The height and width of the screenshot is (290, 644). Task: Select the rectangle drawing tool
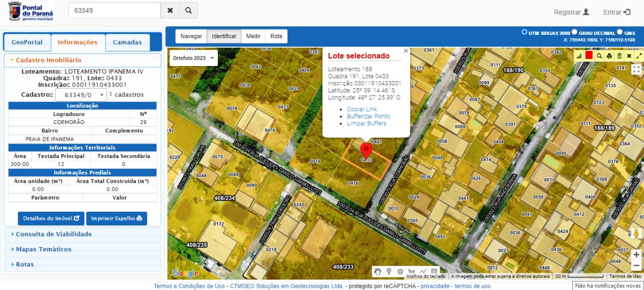pos(434,272)
